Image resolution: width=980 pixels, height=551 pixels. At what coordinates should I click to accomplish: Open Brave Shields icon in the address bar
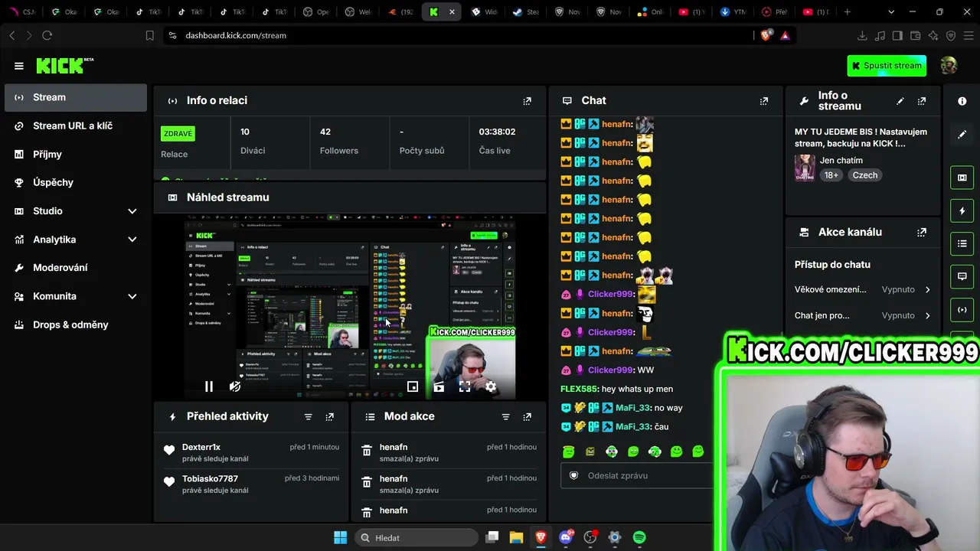coord(766,35)
